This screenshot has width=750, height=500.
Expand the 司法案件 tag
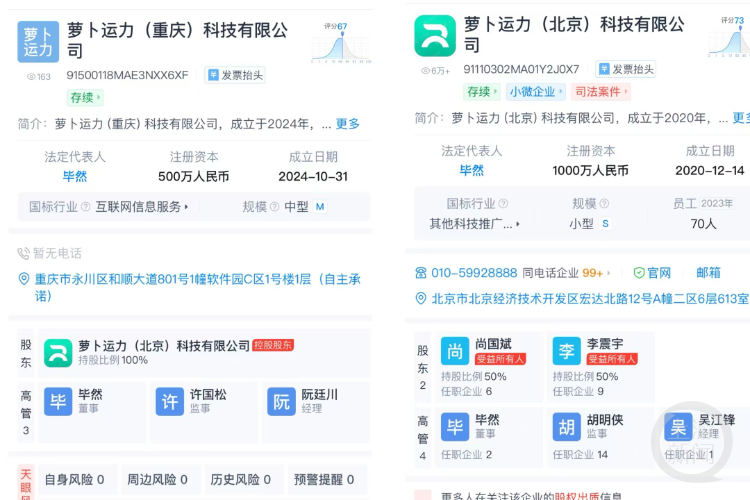pos(600,92)
